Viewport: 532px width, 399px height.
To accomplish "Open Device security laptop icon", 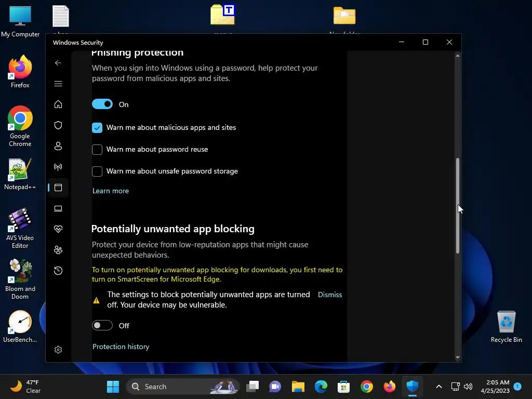I will tap(58, 208).
